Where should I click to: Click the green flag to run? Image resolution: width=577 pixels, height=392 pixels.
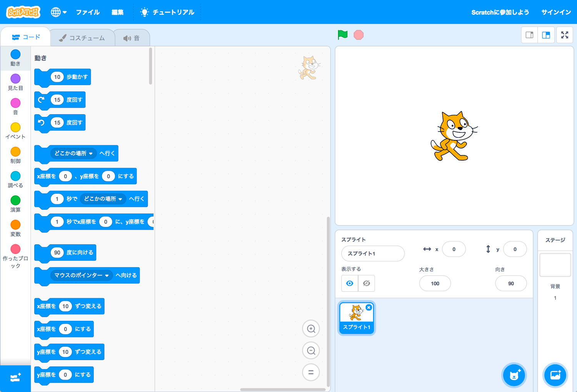(x=342, y=35)
